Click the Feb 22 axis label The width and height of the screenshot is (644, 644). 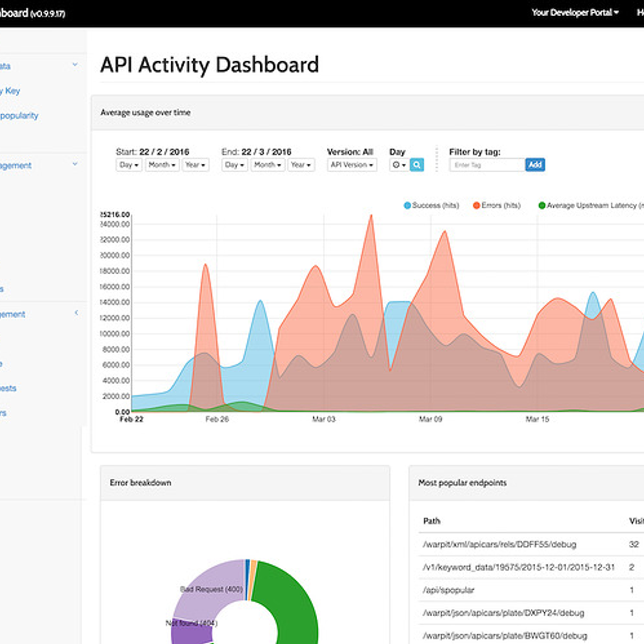point(131,419)
